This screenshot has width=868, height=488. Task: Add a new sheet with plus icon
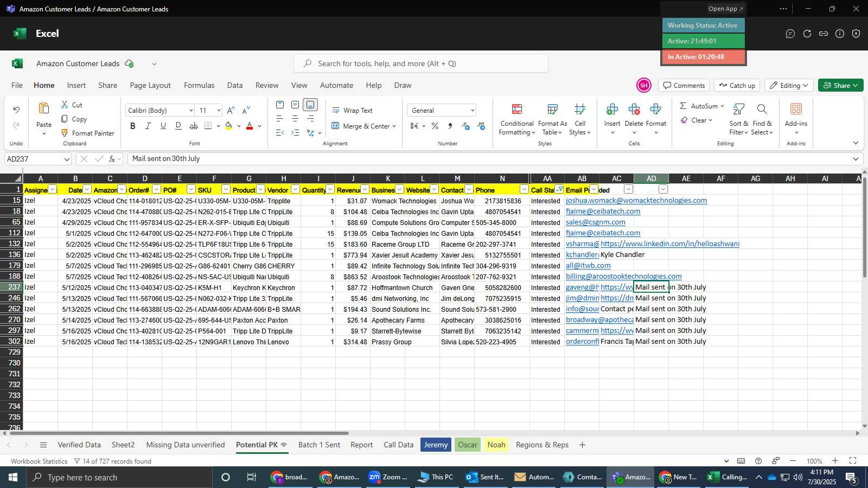(582, 445)
